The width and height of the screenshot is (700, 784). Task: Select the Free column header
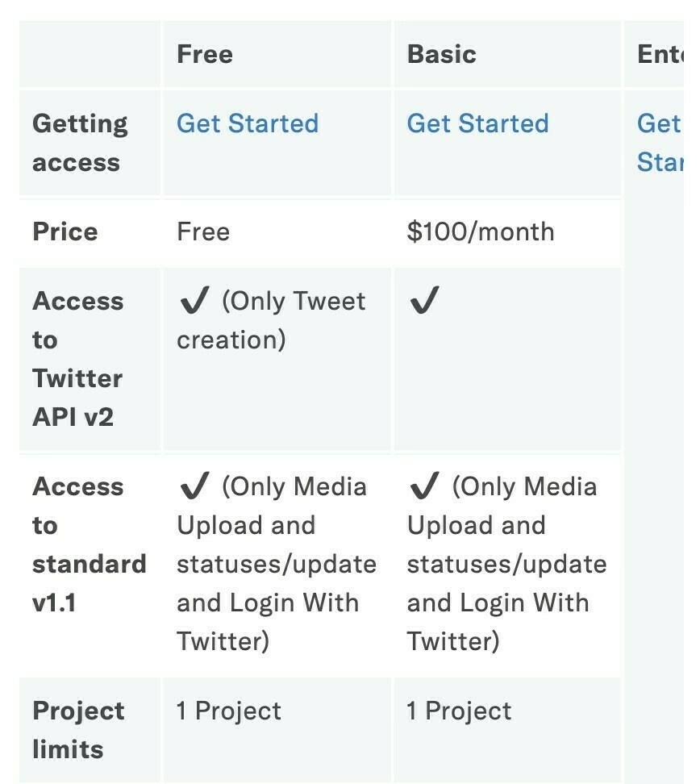point(205,54)
